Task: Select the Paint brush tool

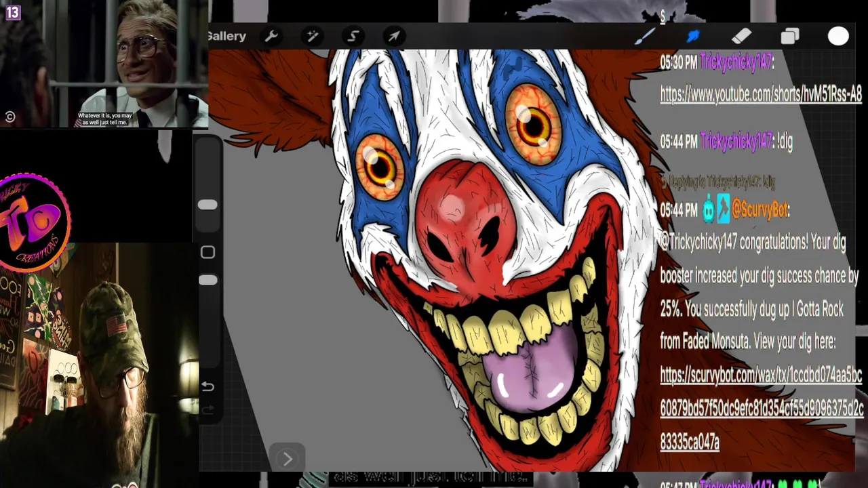Action: (644, 36)
